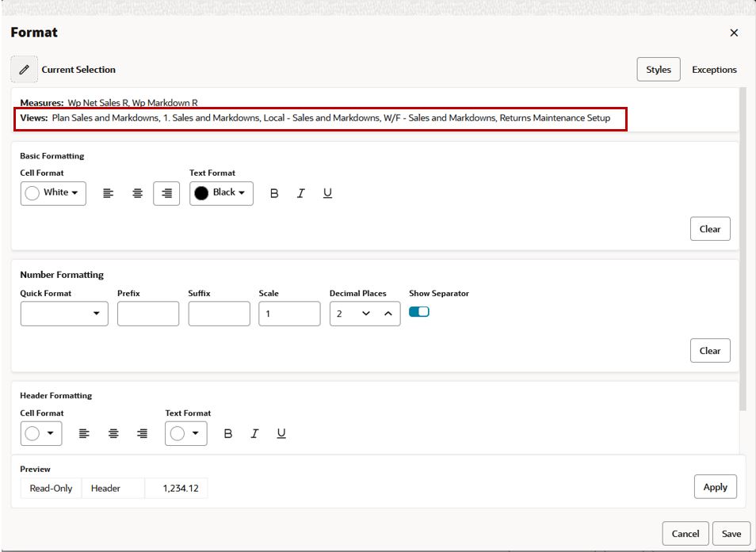The height and width of the screenshot is (552, 756).
Task: Open the White cell color dropdown
Action: [x=53, y=193]
